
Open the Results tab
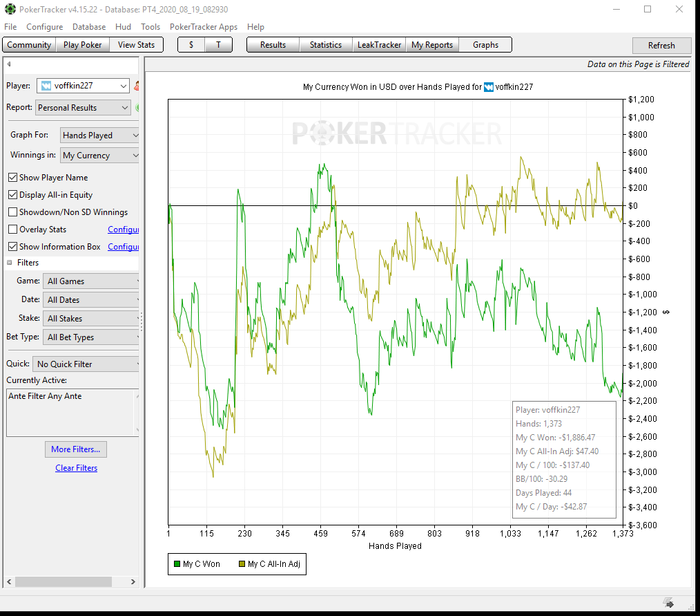click(x=273, y=45)
